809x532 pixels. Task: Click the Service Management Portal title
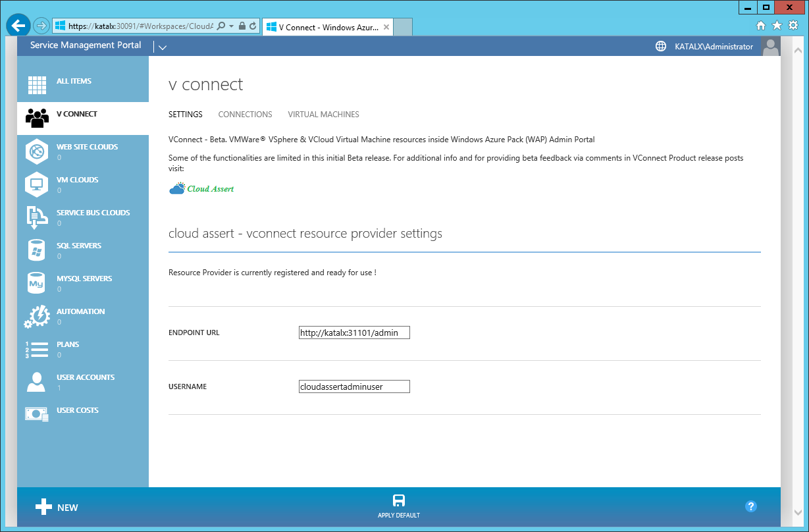click(x=86, y=45)
